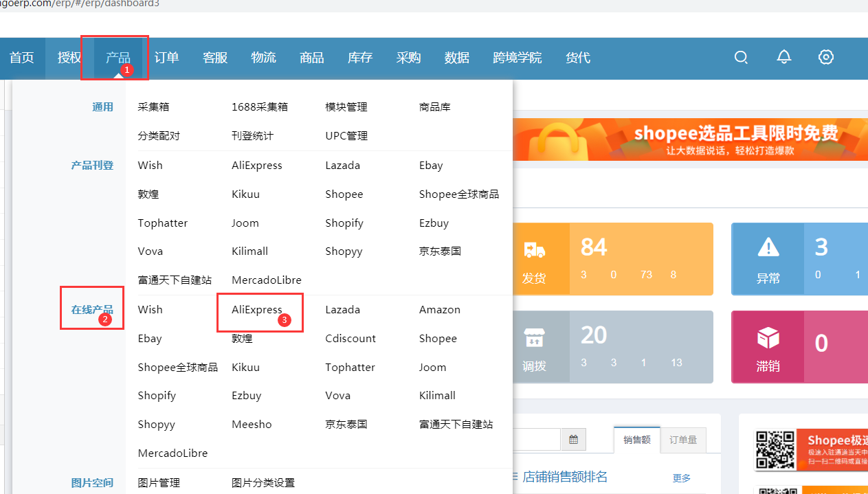Open the settings gear icon
This screenshot has height=494, width=868.
coord(826,57)
